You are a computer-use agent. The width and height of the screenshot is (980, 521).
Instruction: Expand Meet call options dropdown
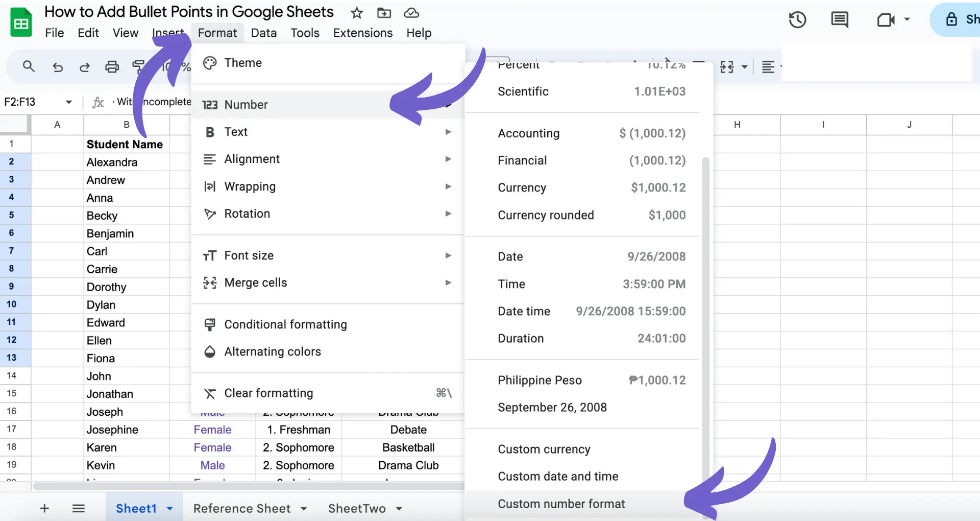(907, 19)
